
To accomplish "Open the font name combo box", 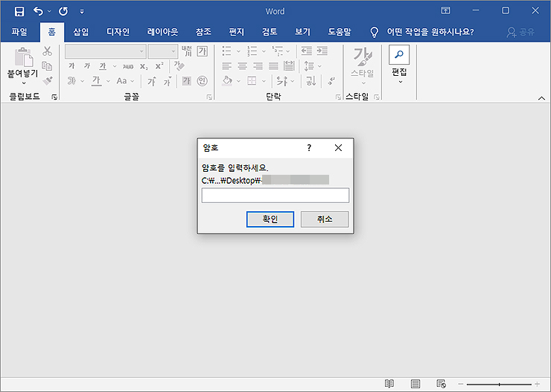I will (x=106, y=51).
